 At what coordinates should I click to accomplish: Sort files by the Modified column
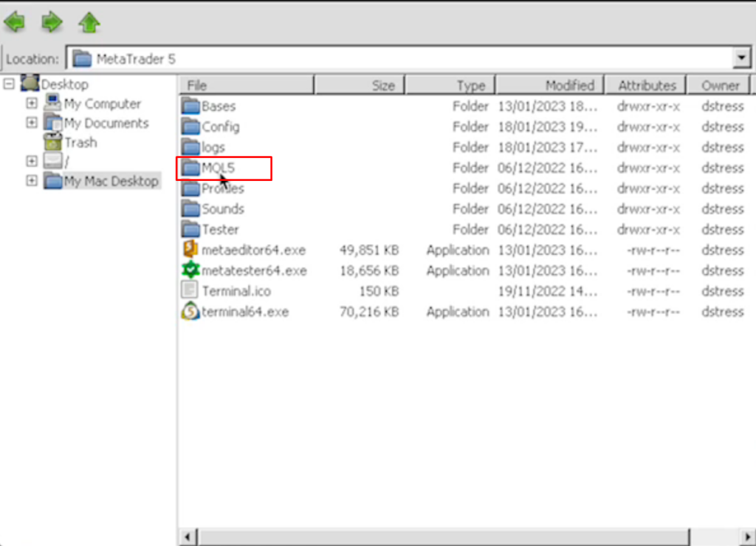point(550,86)
